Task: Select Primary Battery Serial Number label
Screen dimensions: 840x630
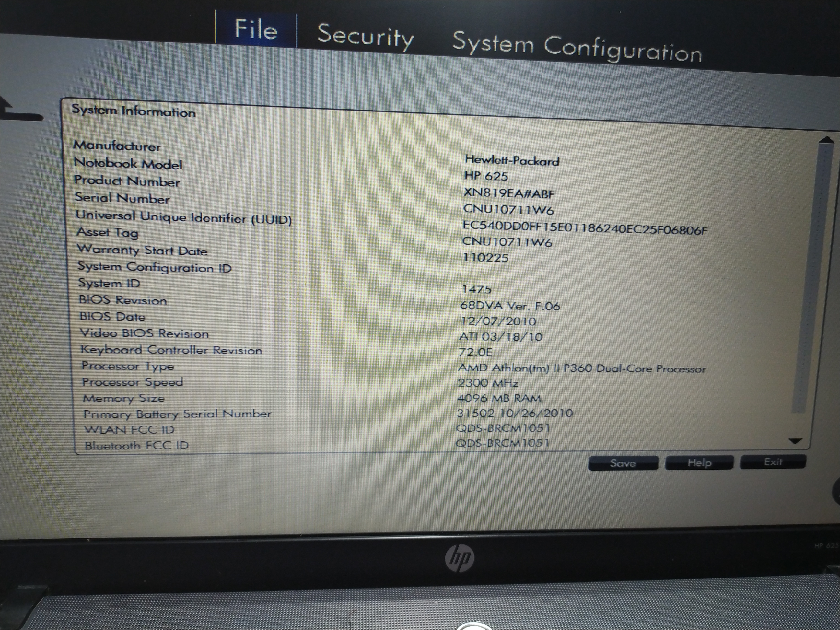Action: (178, 414)
